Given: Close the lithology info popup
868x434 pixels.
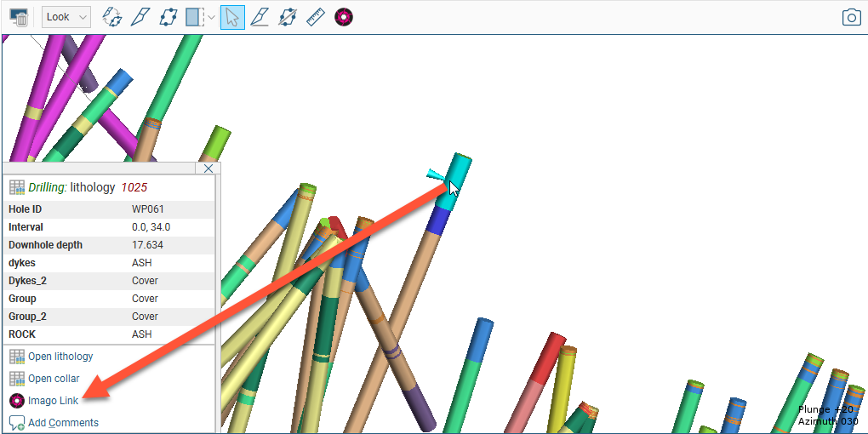Looking at the screenshot, I should tap(208, 168).
